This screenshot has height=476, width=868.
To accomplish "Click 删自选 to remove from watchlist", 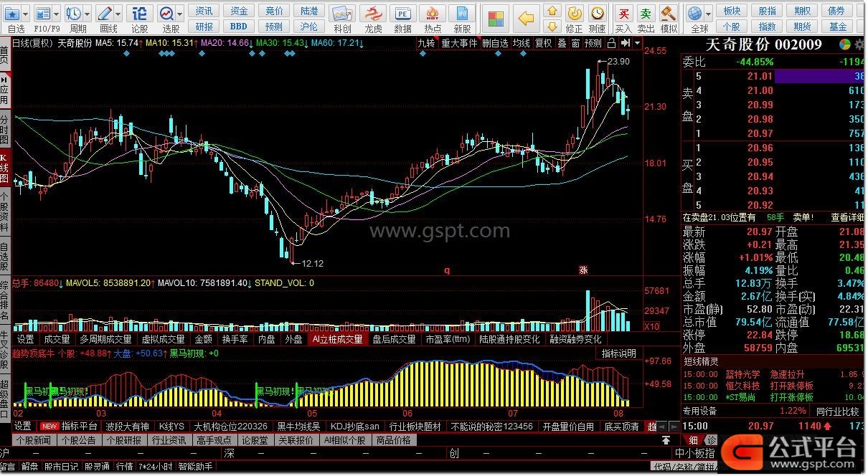I will [x=495, y=43].
